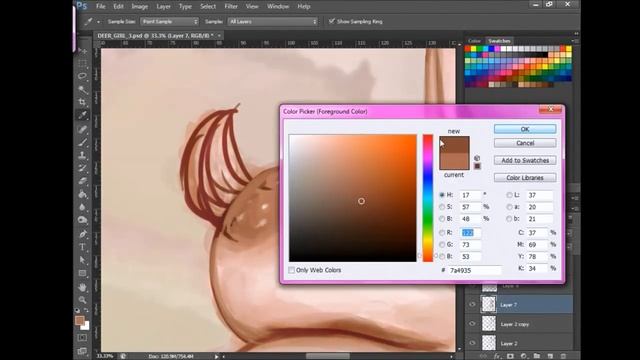This screenshot has height=360, width=640.
Task: Select the R red radio button
Action: tap(442, 233)
